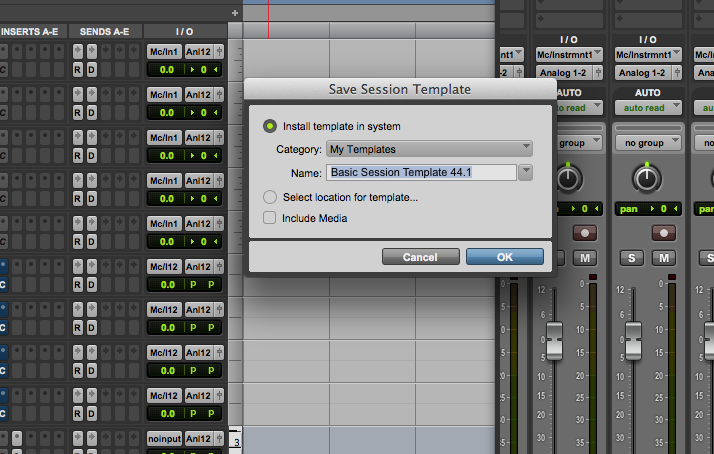The height and width of the screenshot is (454, 714).
Task: Click Send B selector arrow on the noinput track
Action: tap(92, 439)
